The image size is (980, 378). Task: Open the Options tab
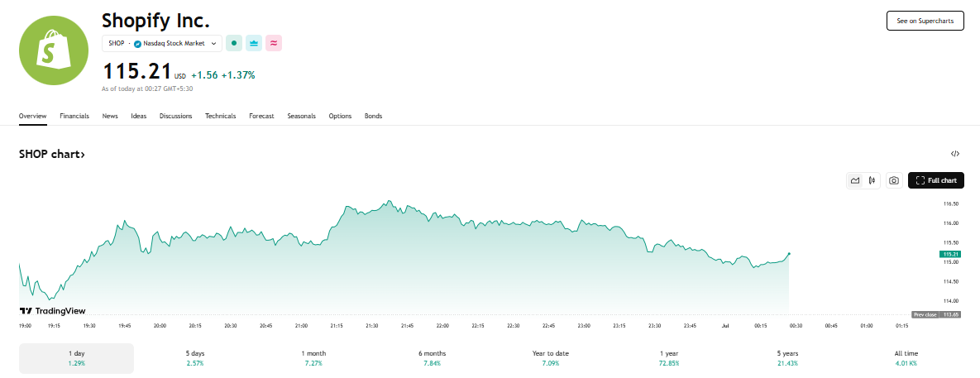pos(340,116)
